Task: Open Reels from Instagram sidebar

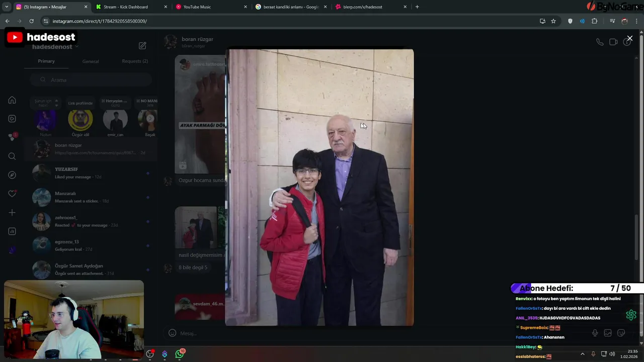Action: (x=12, y=119)
